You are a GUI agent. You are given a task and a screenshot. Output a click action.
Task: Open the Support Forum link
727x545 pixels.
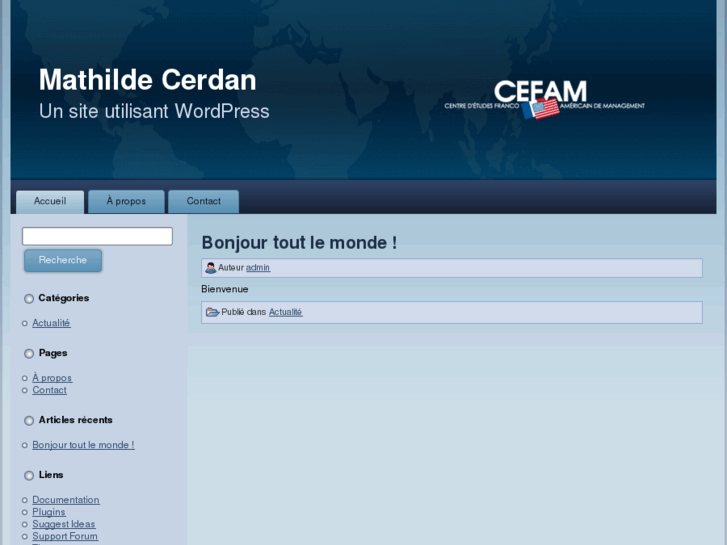[x=65, y=536]
